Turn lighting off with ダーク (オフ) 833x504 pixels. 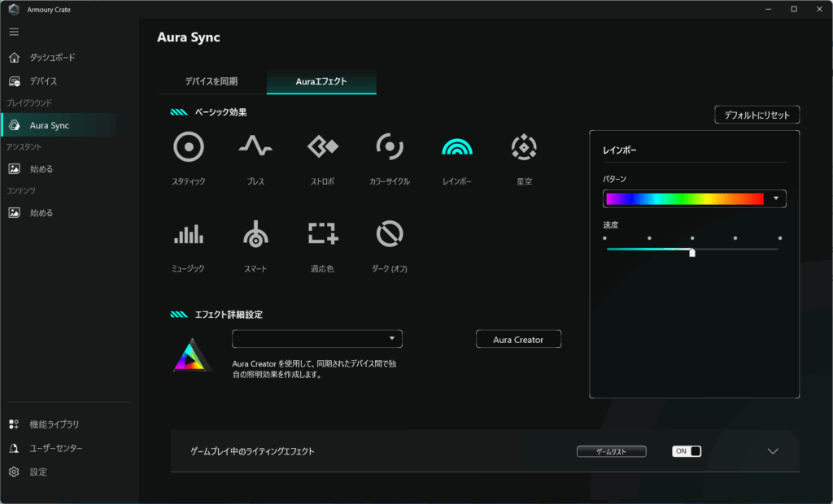click(x=390, y=234)
